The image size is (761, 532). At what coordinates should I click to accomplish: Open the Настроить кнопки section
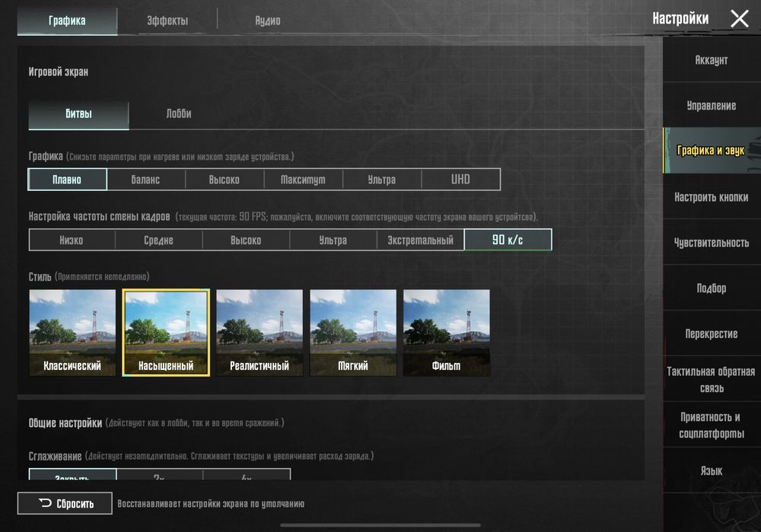(712, 196)
